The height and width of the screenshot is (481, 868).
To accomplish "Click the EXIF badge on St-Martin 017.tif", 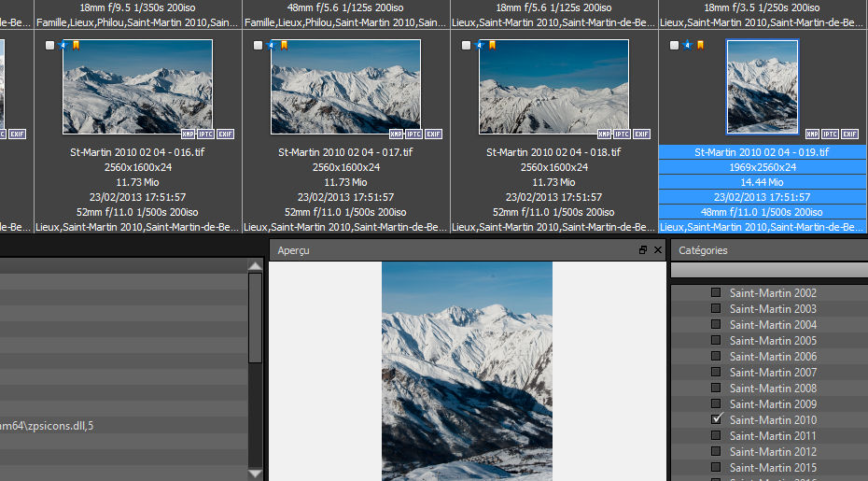I will point(433,134).
